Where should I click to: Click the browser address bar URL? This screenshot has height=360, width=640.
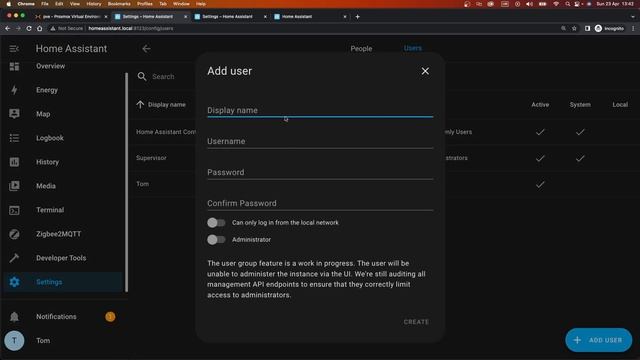[131, 29]
